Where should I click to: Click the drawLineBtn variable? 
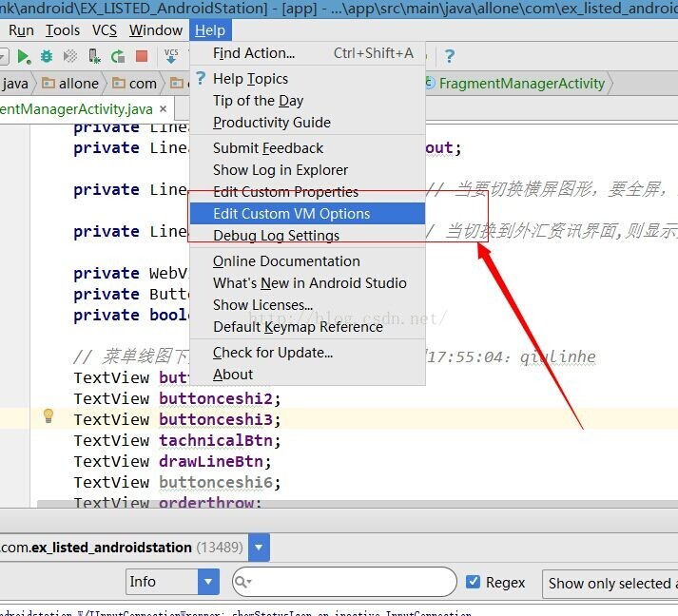click(x=211, y=461)
